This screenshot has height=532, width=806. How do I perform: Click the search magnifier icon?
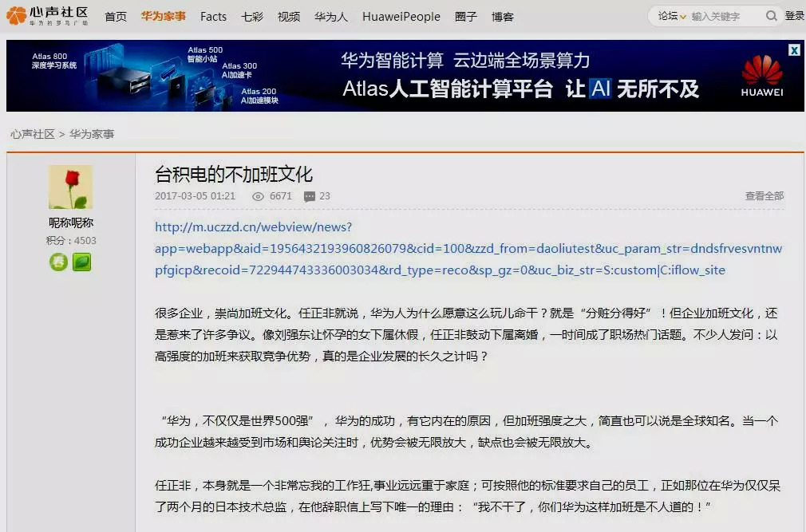click(x=771, y=16)
